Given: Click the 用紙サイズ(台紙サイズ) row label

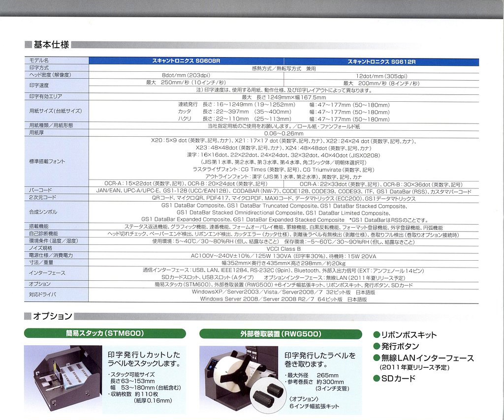Looking at the screenshot, I should [x=55, y=111].
